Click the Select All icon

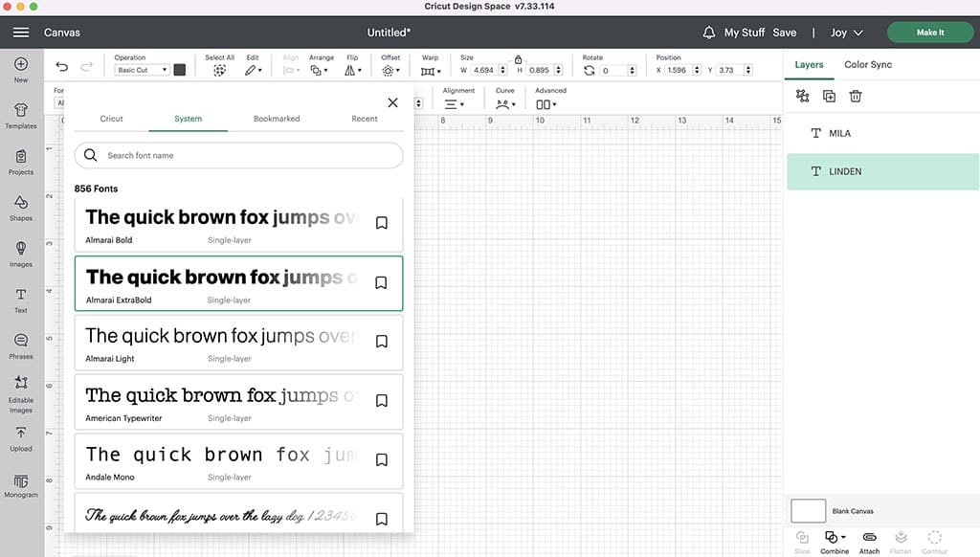[219, 70]
